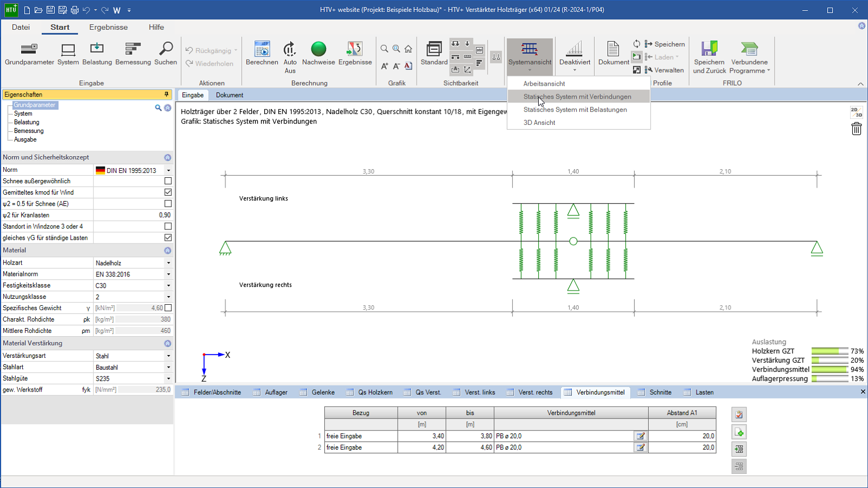Open the Bemessung ribbon icon
This screenshot has height=488, width=868.
click(x=133, y=54)
